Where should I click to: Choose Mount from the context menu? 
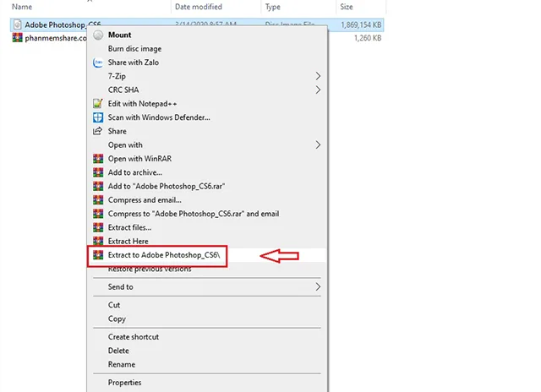point(120,35)
